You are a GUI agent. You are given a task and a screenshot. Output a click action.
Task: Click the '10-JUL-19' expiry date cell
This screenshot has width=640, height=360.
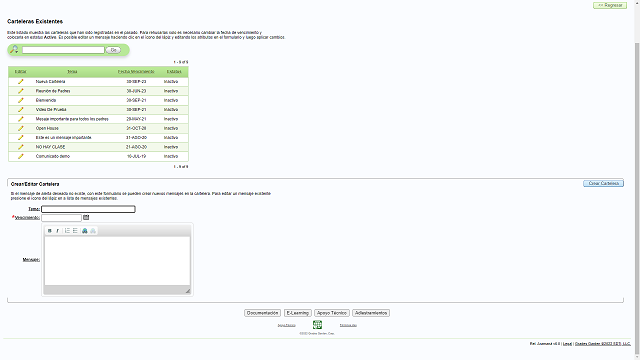136,156
